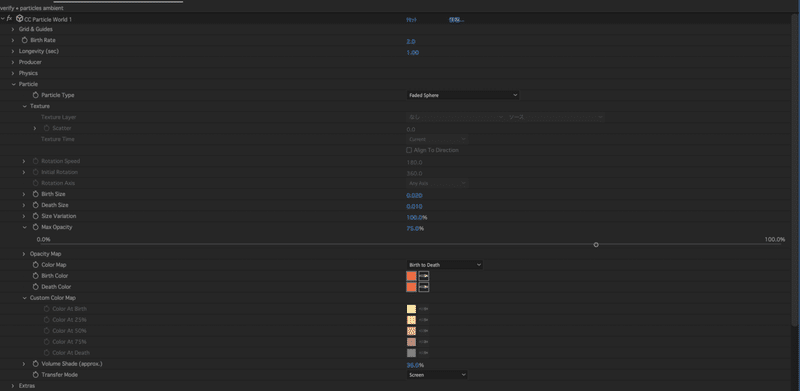Toggle the Birth Rate stopwatch

pyautogui.click(x=24, y=40)
